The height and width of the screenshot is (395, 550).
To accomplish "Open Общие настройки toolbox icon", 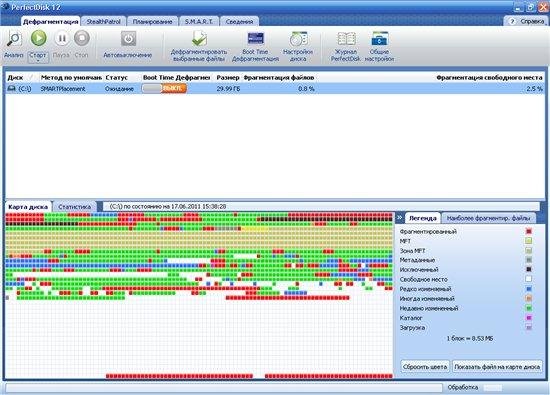I will (x=380, y=39).
